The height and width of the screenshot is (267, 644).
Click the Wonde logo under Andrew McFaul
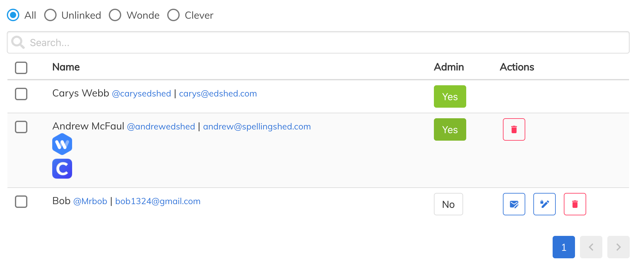coord(62,144)
